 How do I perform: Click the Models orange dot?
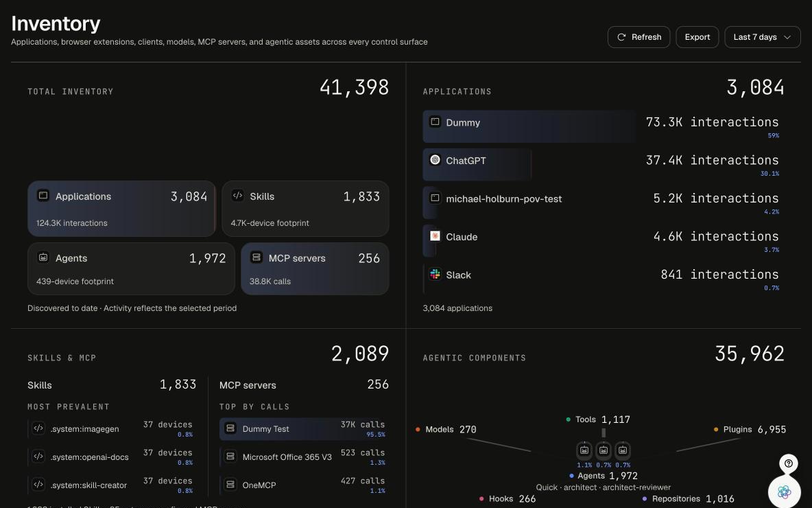(x=418, y=429)
